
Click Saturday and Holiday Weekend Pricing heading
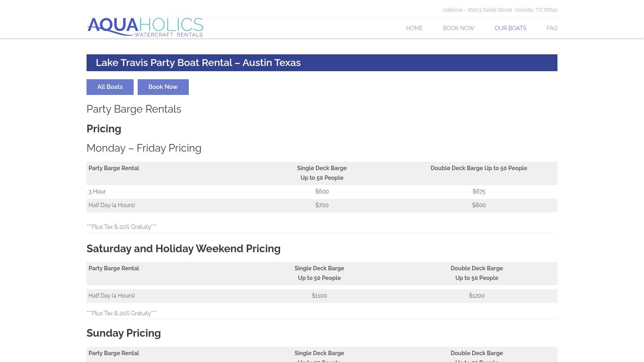184,249
